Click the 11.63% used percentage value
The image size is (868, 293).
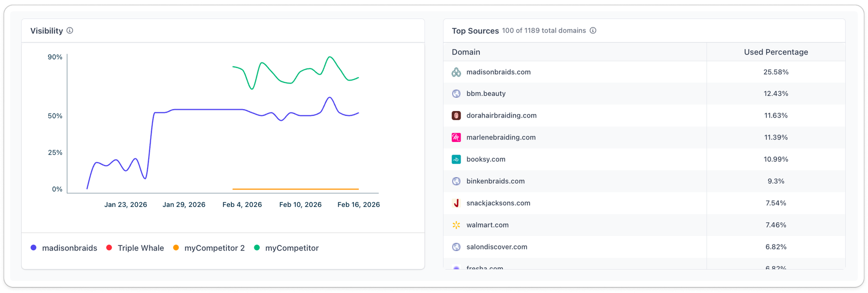pyautogui.click(x=776, y=115)
